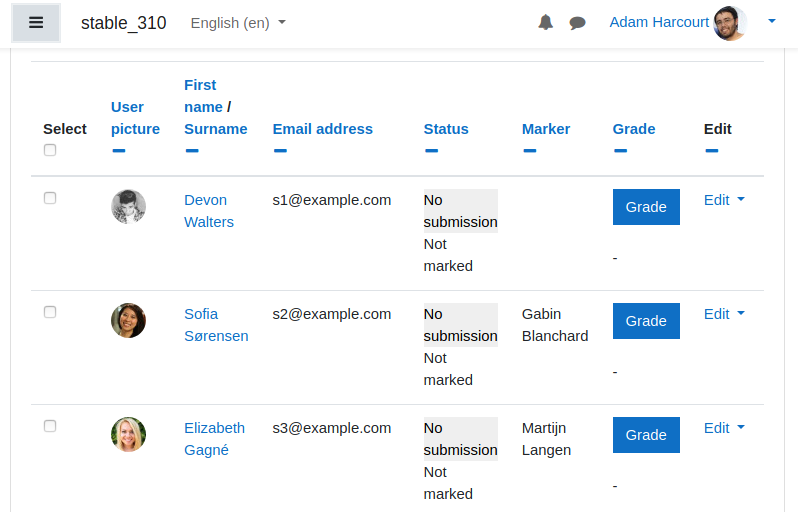Click Elizabeth Gagné's No submission status
Viewport: 798px width, 512px height.
coord(461,439)
